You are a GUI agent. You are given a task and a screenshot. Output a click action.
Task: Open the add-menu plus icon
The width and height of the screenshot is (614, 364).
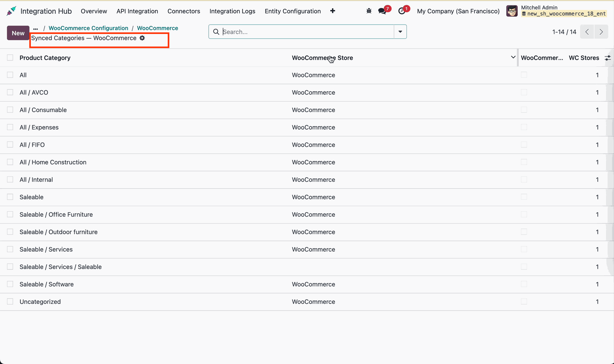(x=333, y=11)
